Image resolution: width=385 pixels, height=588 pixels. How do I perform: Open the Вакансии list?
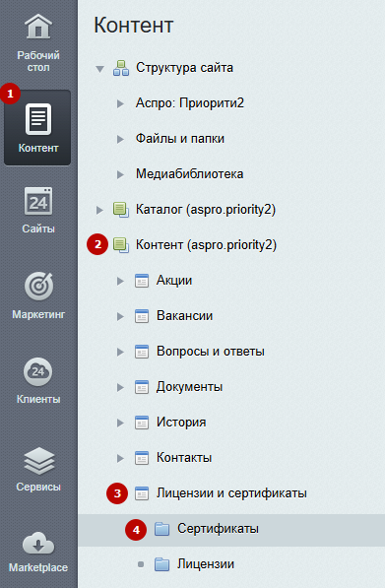pyautogui.click(x=184, y=316)
